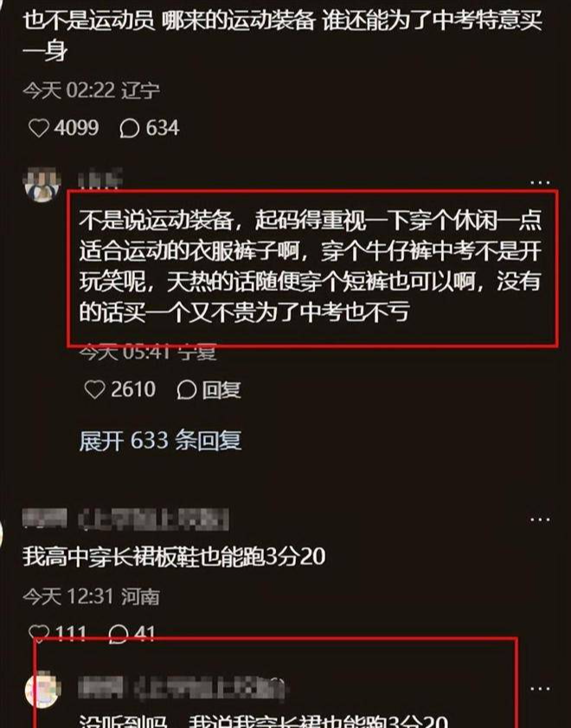
Task: Open blurred username of bottom reply
Action: tap(182, 687)
